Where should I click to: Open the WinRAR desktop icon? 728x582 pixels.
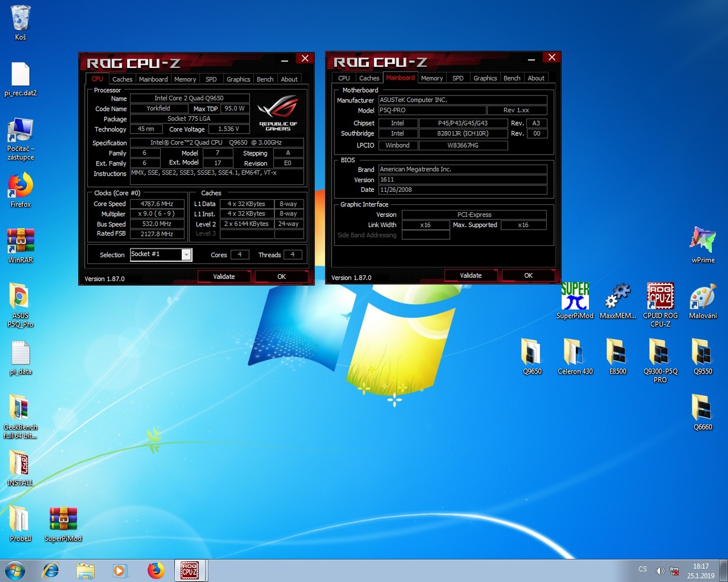20,246
